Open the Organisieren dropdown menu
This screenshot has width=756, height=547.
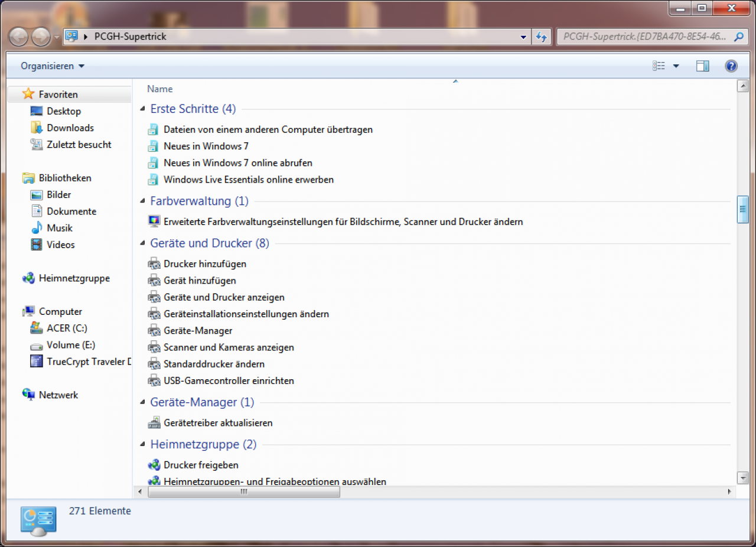[x=53, y=66]
